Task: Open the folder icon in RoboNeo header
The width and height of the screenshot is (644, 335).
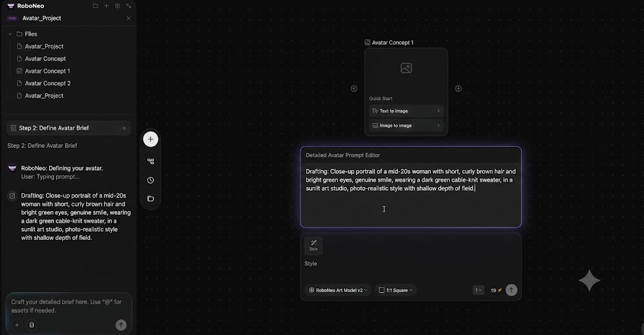Action: [x=96, y=6]
